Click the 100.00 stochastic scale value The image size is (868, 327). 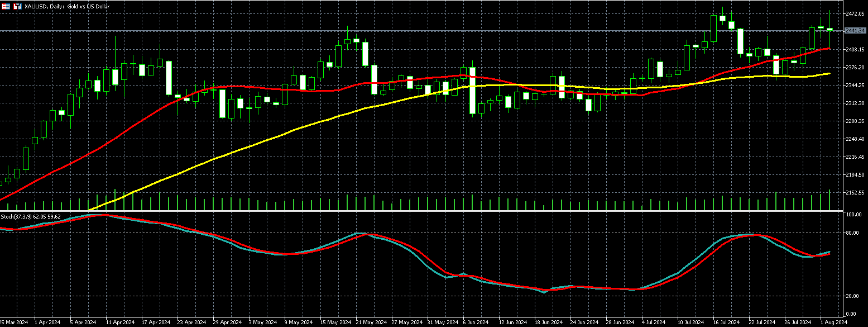(x=854, y=215)
